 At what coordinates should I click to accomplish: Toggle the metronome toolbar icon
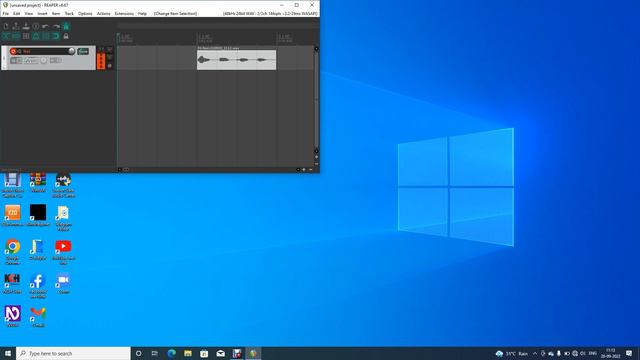[x=66, y=26]
